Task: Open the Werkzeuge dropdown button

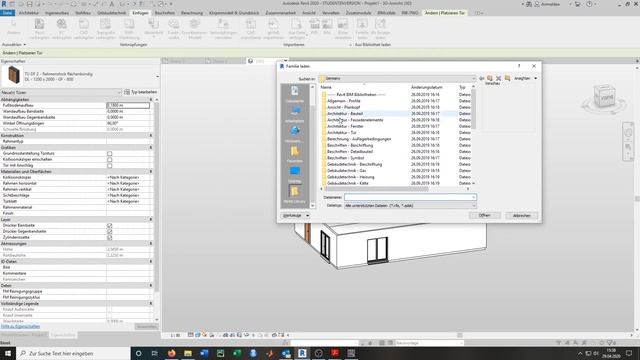Action: [x=295, y=216]
